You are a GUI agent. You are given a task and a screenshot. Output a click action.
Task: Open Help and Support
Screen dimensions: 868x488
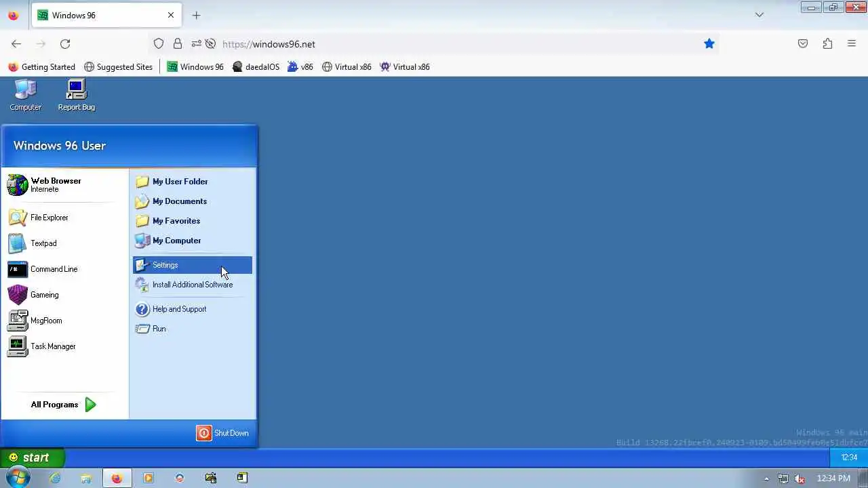[x=193, y=309]
